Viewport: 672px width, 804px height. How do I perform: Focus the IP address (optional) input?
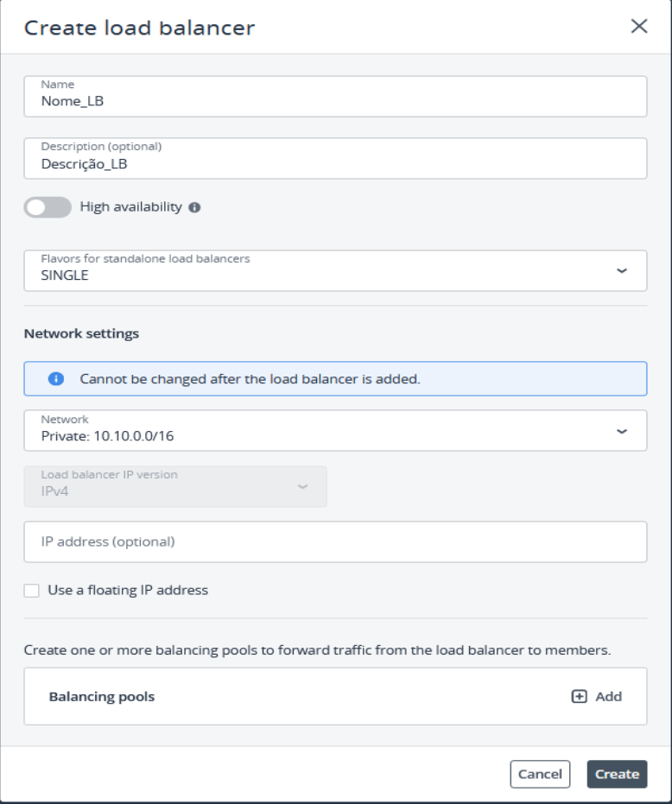335,541
